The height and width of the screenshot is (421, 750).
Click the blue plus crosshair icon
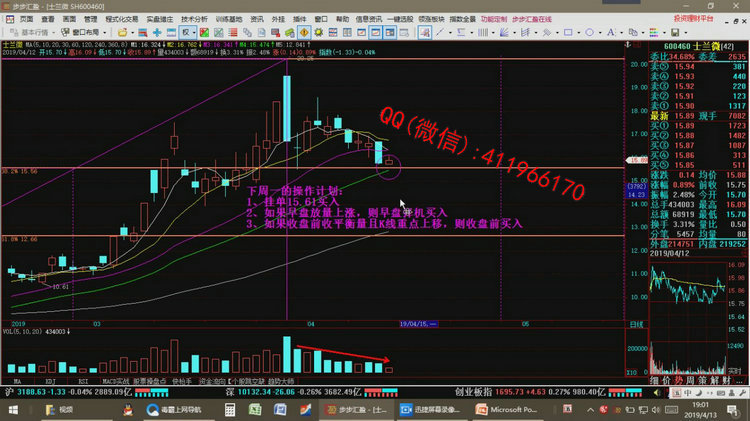tap(156, 31)
